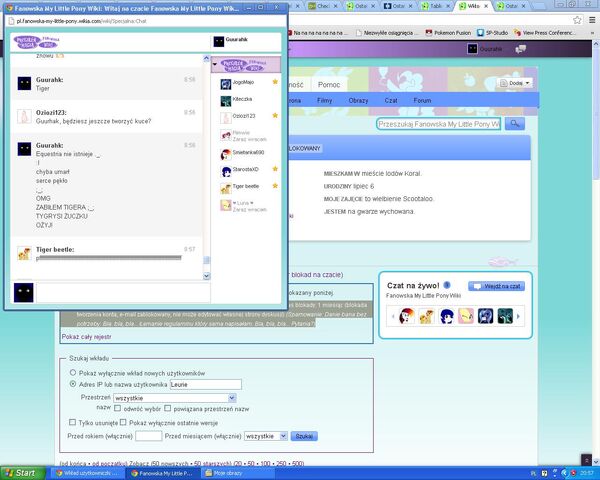This screenshot has height=480, width=600.
Task: Open SP-Studio bookmark
Action: [492, 33]
